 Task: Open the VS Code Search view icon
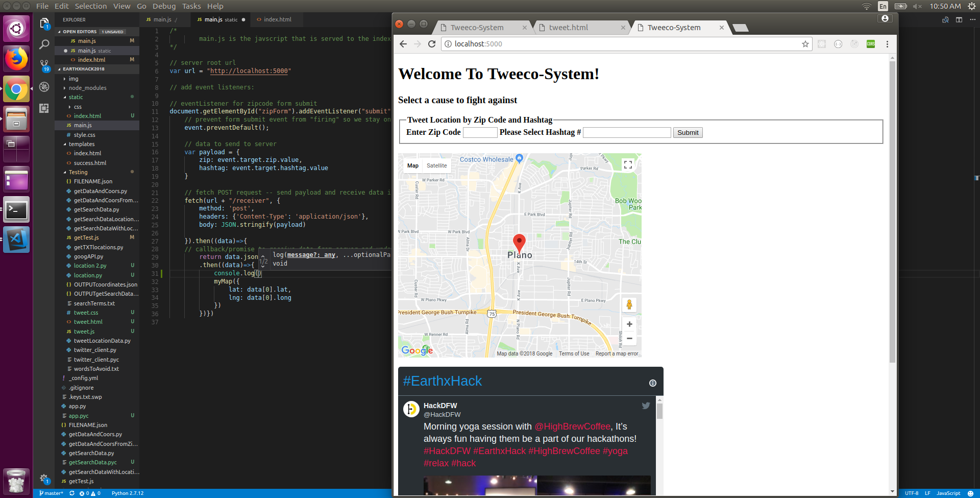click(44, 44)
